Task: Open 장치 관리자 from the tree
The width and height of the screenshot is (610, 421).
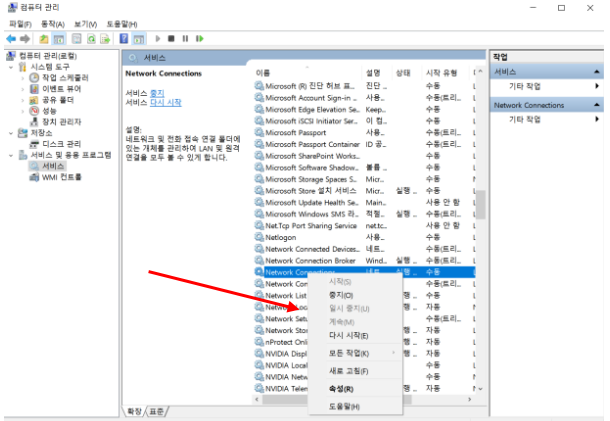Action: (61, 122)
